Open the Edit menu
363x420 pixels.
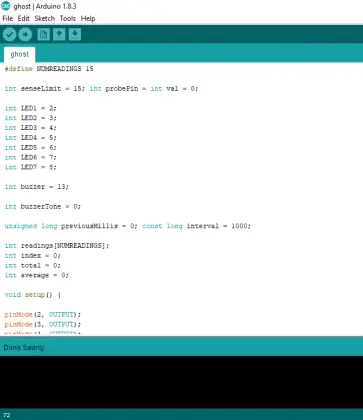point(24,18)
